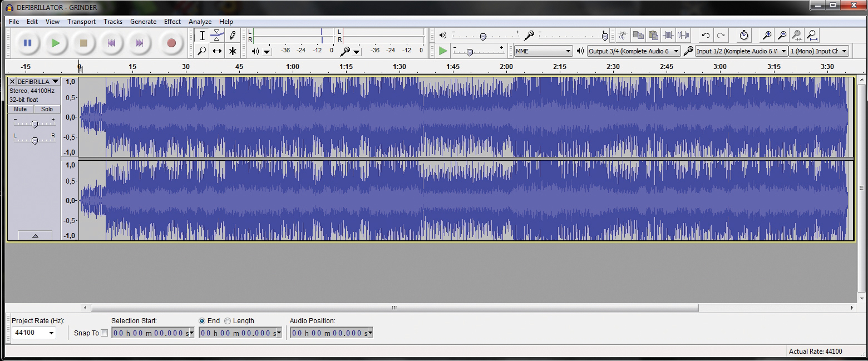This screenshot has width=868, height=361.
Task: Solo the DEFIBRILLA track
Action: point(47,109)
